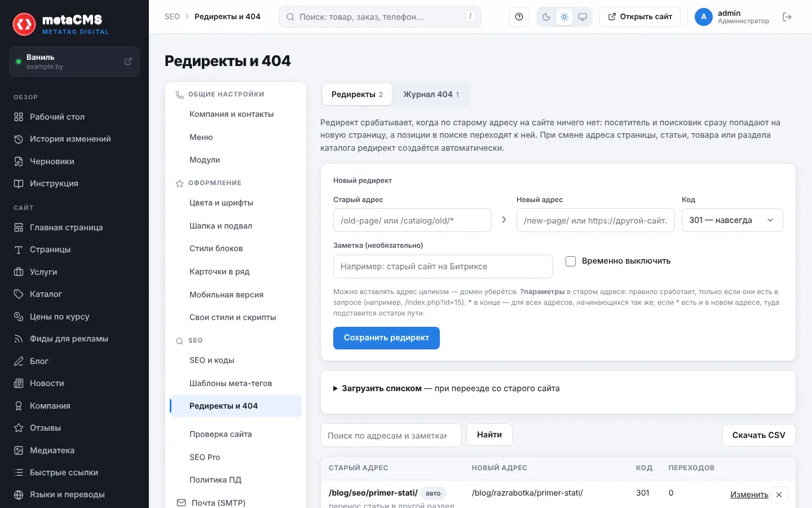Click Сохранить редирект button
The width and height of the screenshot is (812, 508).
(x=386, y=338)
